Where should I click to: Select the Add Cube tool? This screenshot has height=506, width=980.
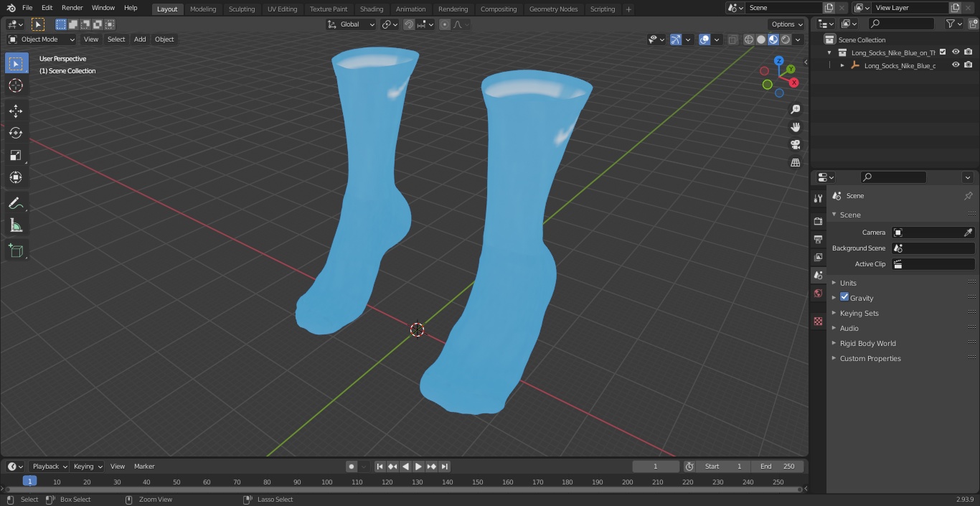tap(16, 250)
